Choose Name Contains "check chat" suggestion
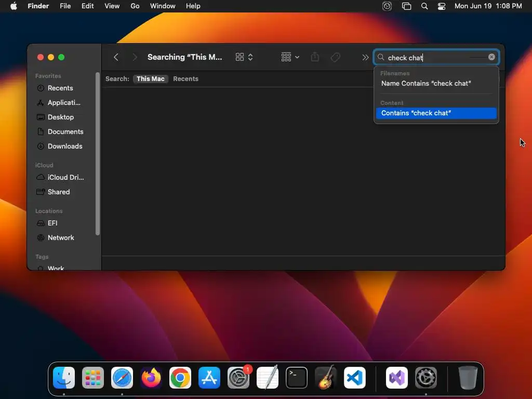This screenshot has height=399, width=532. (436, 84)
